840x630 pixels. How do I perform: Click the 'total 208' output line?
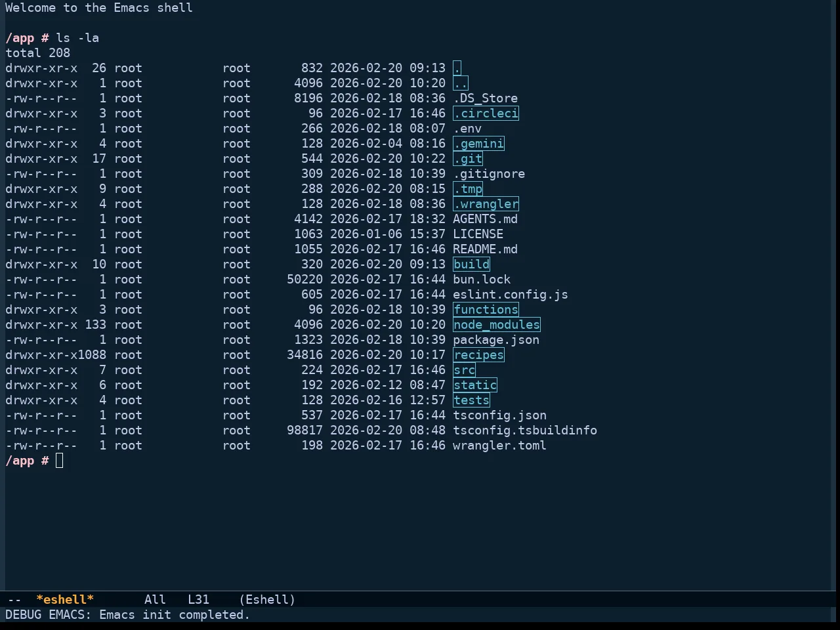38,53
